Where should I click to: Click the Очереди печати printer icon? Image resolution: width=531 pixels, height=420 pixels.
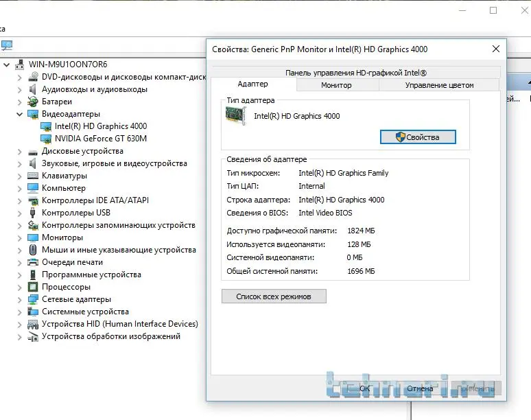(33, 262)
